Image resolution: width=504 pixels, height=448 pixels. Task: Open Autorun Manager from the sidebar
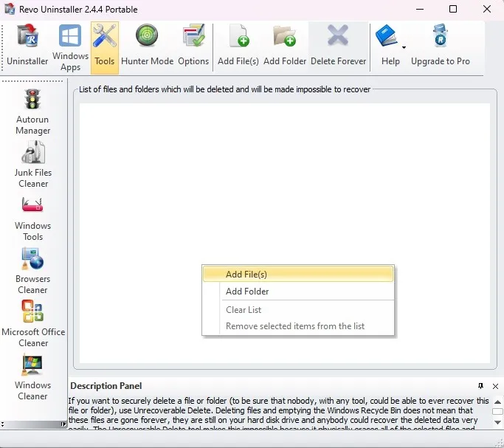coord(32,111)
